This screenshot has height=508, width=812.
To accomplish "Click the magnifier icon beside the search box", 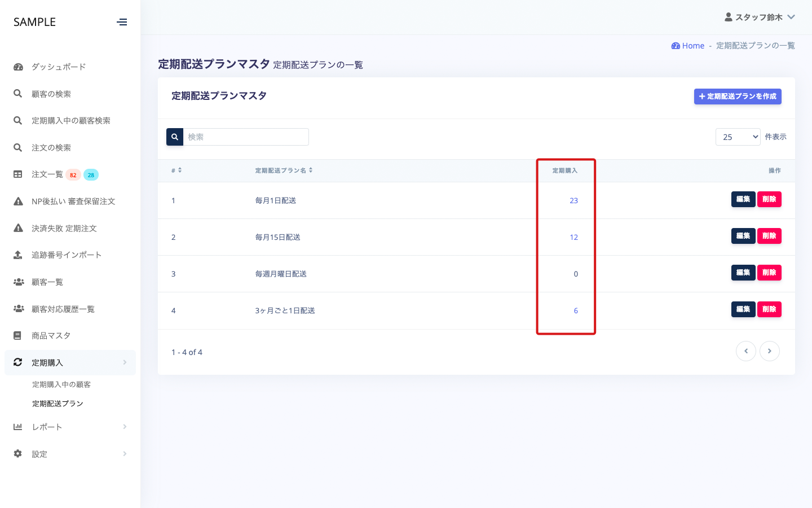I will pos(175,137).
